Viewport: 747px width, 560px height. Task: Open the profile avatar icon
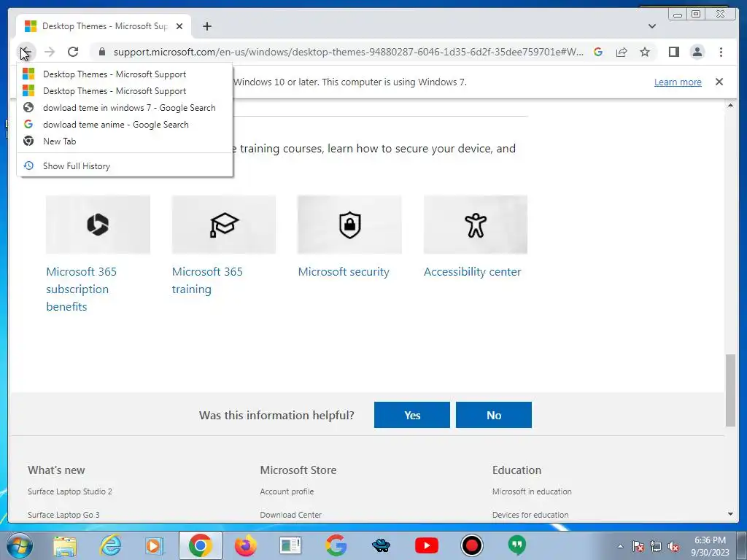click(x=697, y=52)
